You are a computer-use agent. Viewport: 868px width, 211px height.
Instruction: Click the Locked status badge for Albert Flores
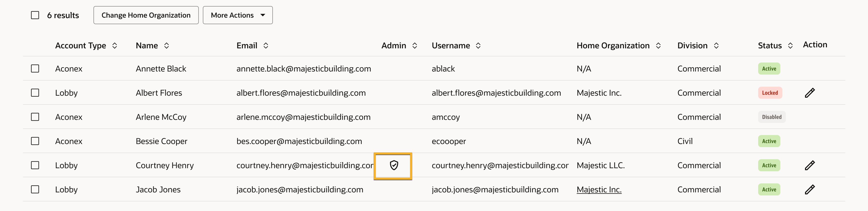(x=770, y=93)
